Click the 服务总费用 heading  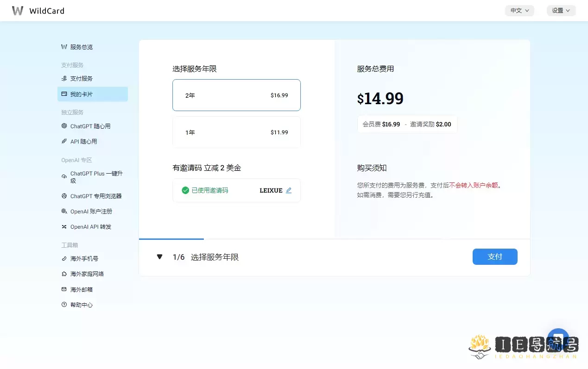(x=375, y=69)
